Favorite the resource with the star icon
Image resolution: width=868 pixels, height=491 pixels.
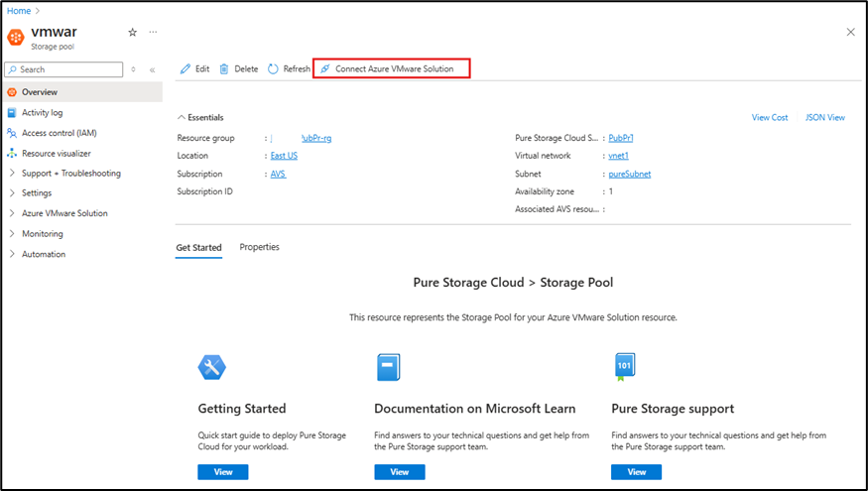coord(132,32)
